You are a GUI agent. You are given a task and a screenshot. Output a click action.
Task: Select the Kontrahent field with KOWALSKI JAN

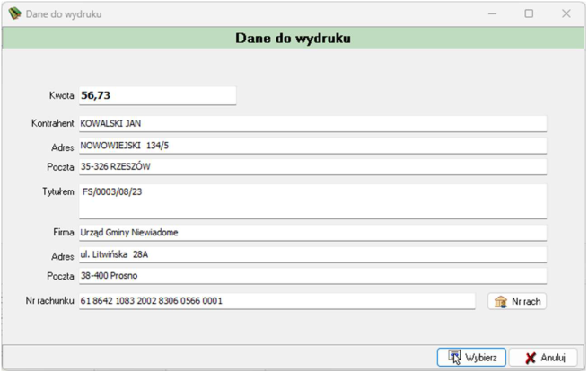312,123
